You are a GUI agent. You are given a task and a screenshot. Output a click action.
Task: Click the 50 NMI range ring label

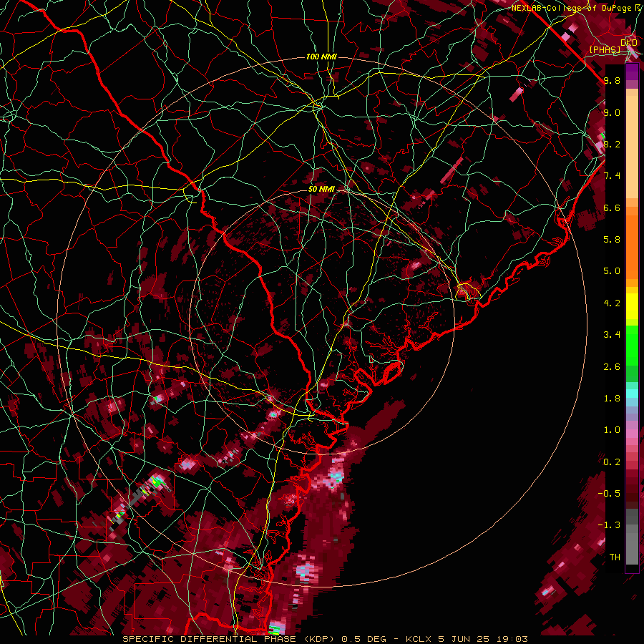(321, 190)
